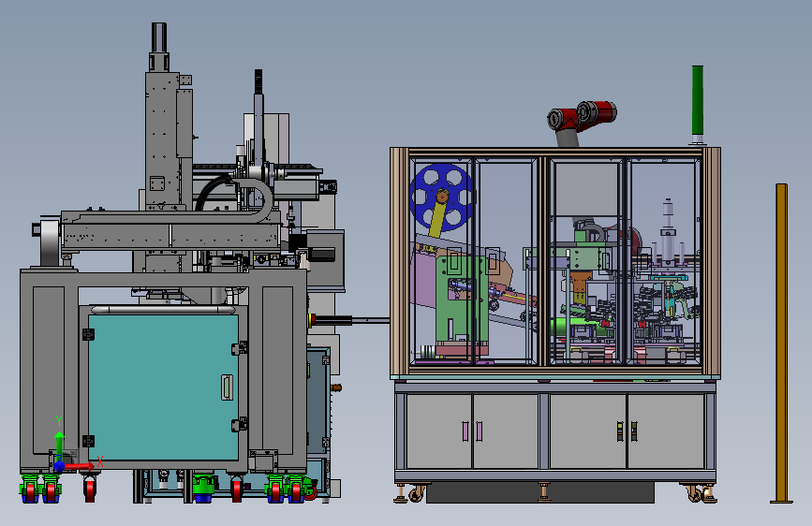Select the green leveling foot under the left machine

click(x=203, y=489)
